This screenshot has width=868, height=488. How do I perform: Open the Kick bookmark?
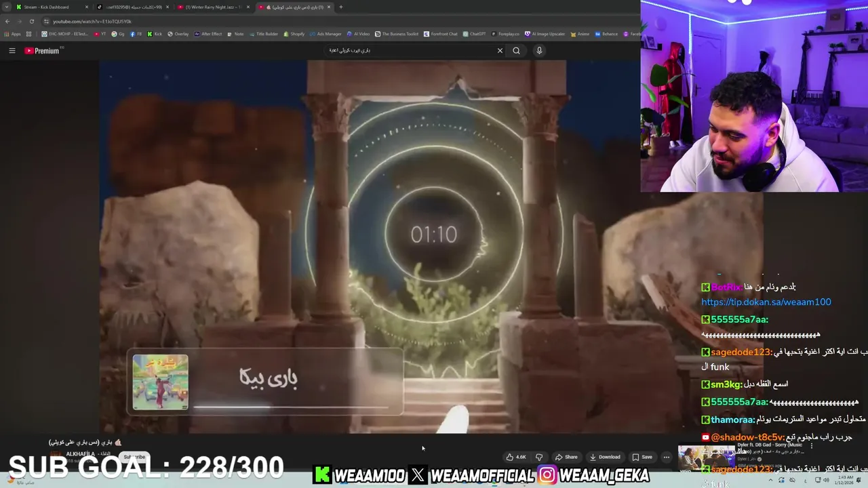coord(155,34)
